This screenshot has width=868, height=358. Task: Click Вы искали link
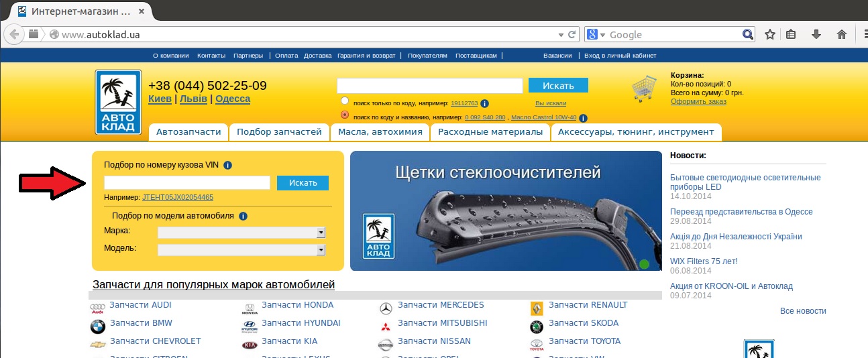coord(551,103)
